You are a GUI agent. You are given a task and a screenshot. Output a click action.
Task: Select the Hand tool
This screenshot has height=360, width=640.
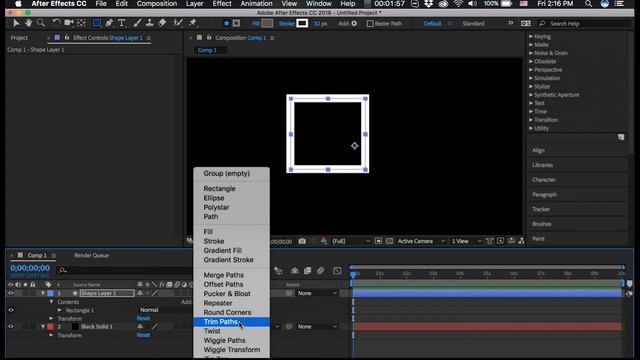coord(28,23)
